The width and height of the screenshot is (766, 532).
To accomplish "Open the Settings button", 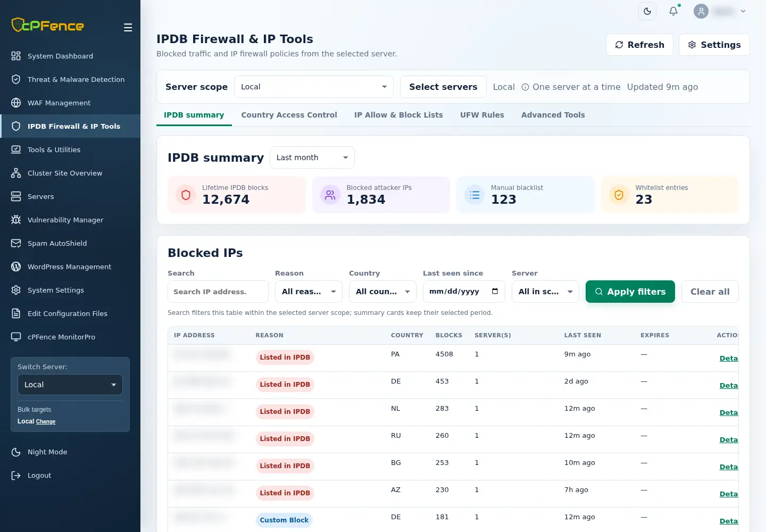I will (x=714, y=45).
